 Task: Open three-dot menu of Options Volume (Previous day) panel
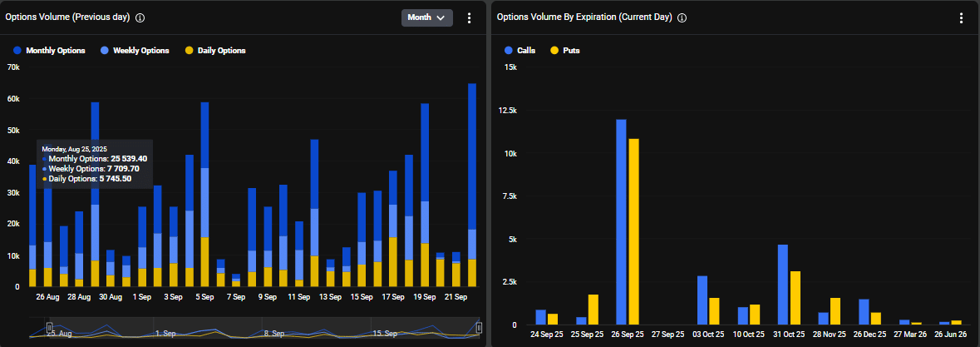(x=469, y=17)
